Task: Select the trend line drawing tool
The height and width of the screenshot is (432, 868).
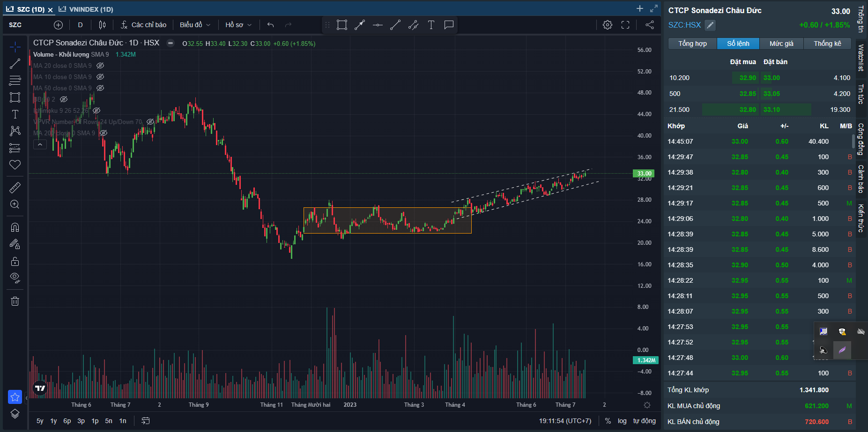Action: point(15,64)
